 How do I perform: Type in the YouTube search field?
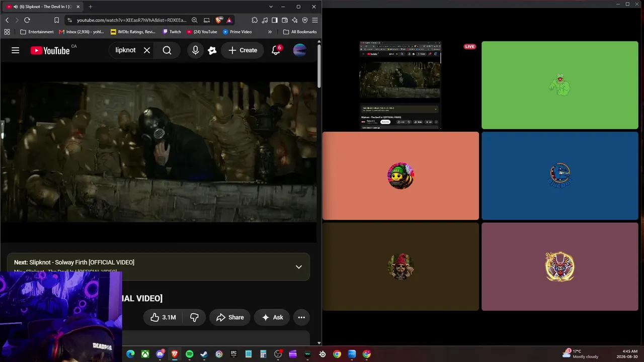pyautogui.click(x=125, y=50)
